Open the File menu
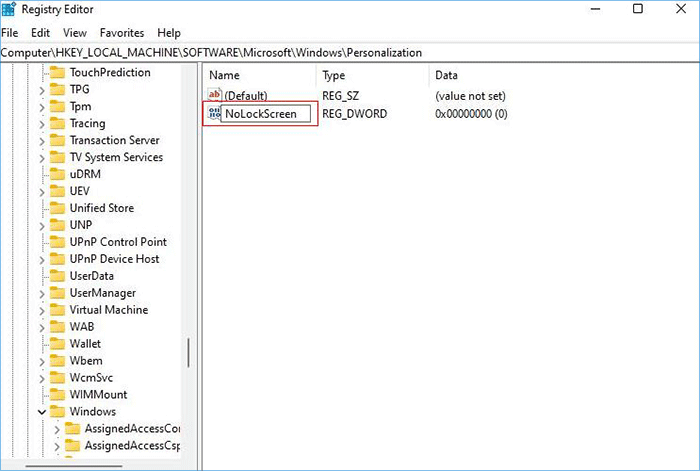Image resolution: width=700 pixels, height=471 pixels. (x=10, y=33)
